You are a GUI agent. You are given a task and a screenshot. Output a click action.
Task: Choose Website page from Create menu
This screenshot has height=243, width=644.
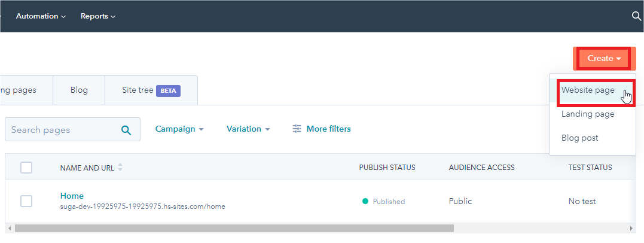point(588,90)
